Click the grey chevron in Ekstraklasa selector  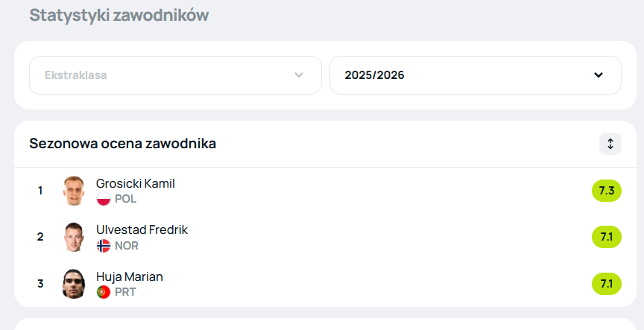299,75
